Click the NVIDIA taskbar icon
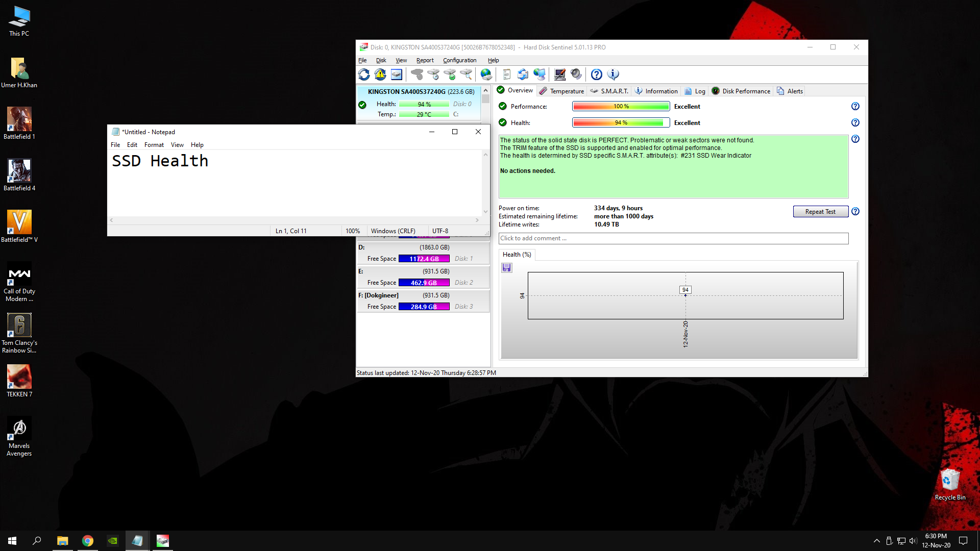The height and width of the screenshot is (551, 980). click(x=112, y=541)
